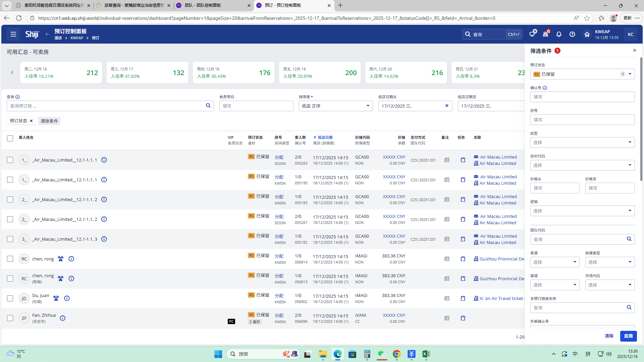The height and width of the screenshot is (362, 644).
Task: Click the 清除条件 clear filters button
Action: [49, 121]
